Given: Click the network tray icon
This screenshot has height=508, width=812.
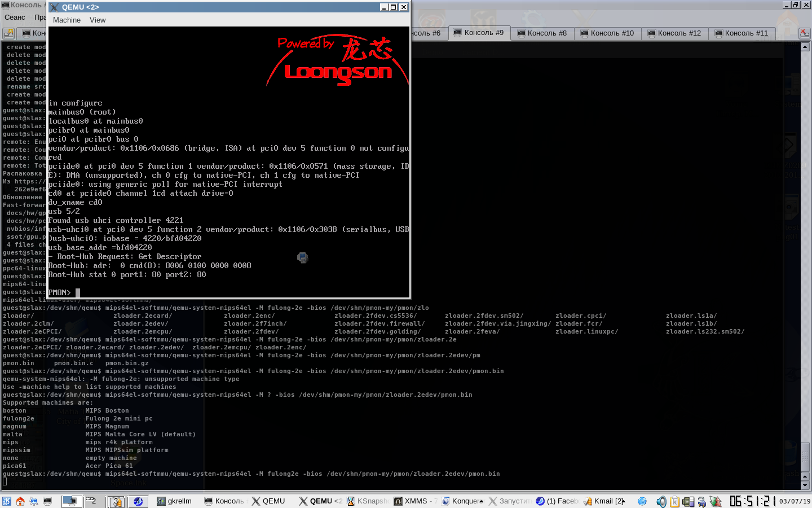Looking at the screenshot, I should click(702, 501).
